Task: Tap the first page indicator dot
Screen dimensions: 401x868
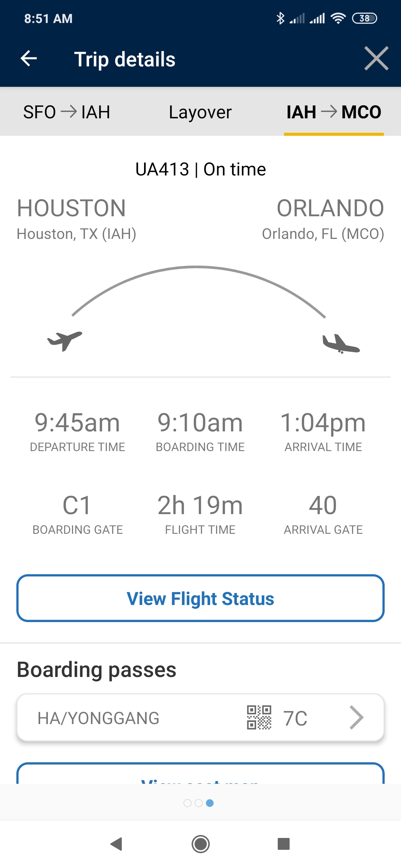Action: [x=188, y=803]
